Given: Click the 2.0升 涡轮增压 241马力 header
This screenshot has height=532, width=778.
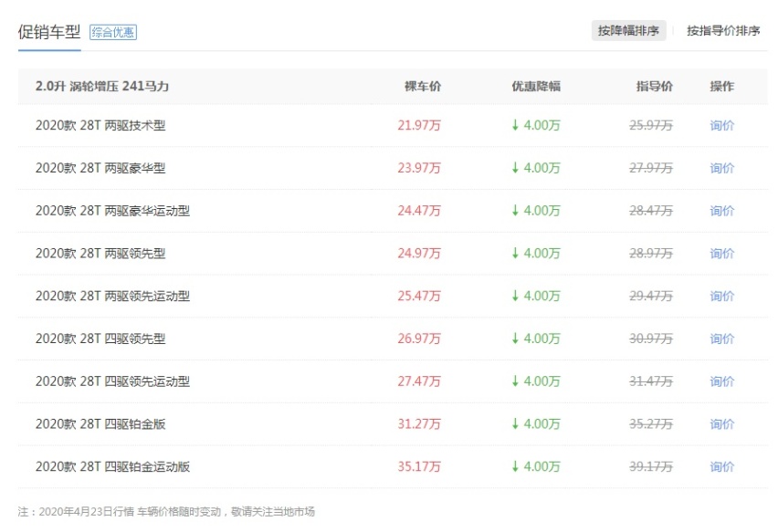Looking at the screenshot, I should (102, 87).
